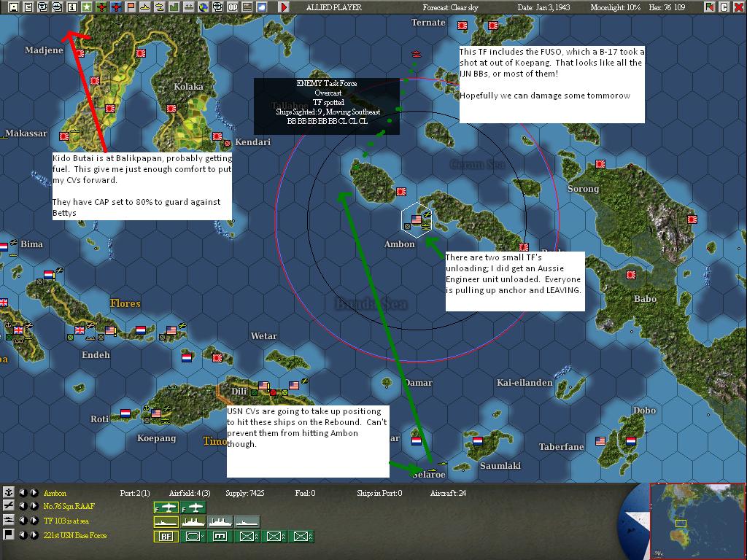The height and width of the screenshot is (560, 747).
Task: Click the red arrow end turn icon
Action: click(x=284, y=7)
